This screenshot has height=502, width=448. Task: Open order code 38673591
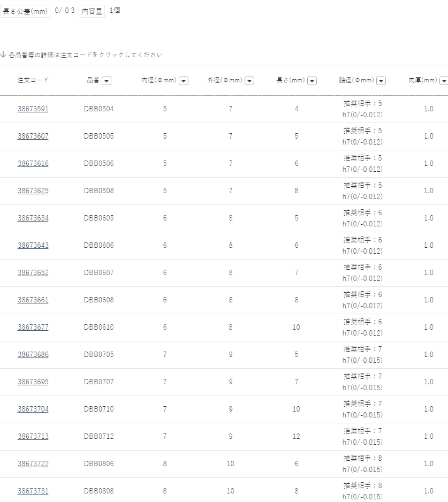(x=33, y=109)
